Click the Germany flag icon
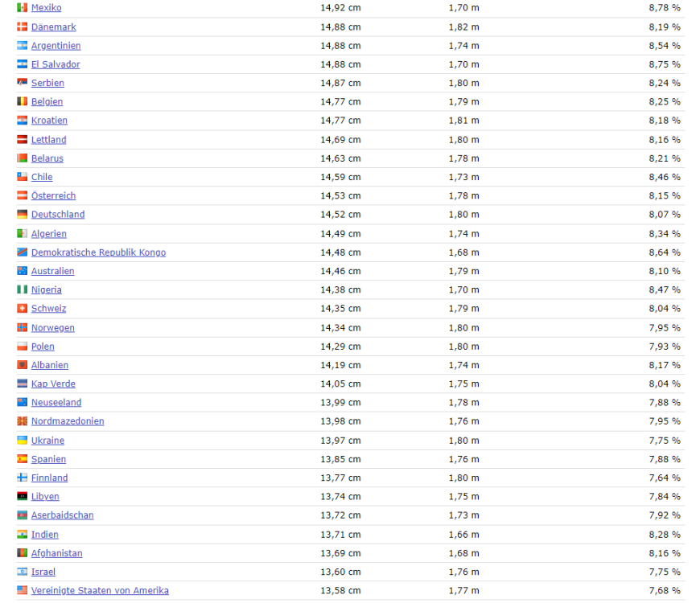The height and width of the screenshot is (603, 700). click(23, 215)
